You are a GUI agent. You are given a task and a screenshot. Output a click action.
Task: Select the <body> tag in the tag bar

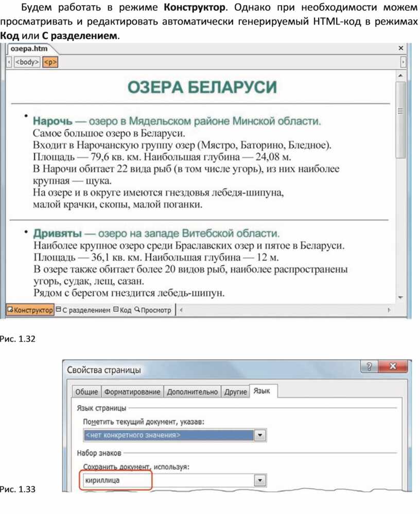27,62
